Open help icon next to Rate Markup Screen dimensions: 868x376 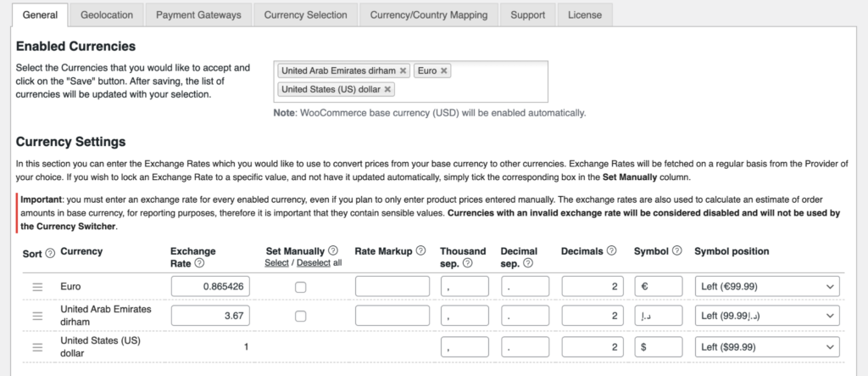point(420,251)
